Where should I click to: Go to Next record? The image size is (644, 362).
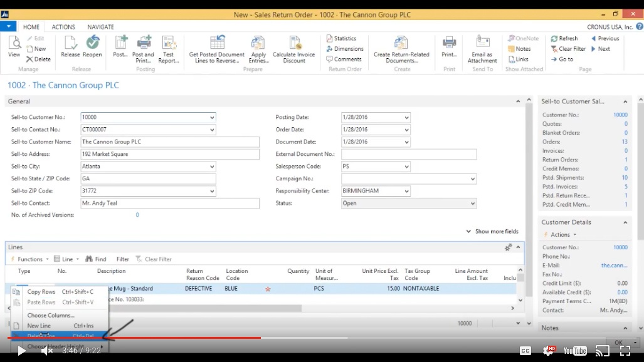click(x=601, y=48)
